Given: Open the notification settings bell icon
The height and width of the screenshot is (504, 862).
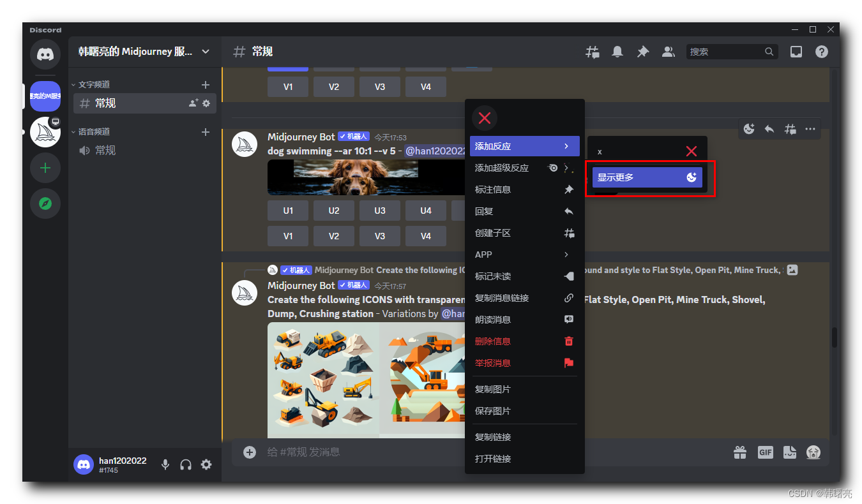Looking at the screenshot, I should [617, 52].
